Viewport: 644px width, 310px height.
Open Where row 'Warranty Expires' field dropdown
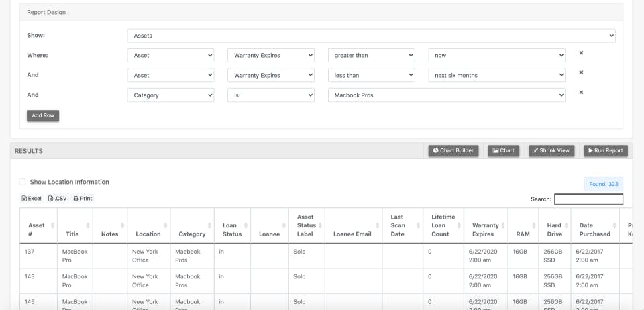click(271, 56)
